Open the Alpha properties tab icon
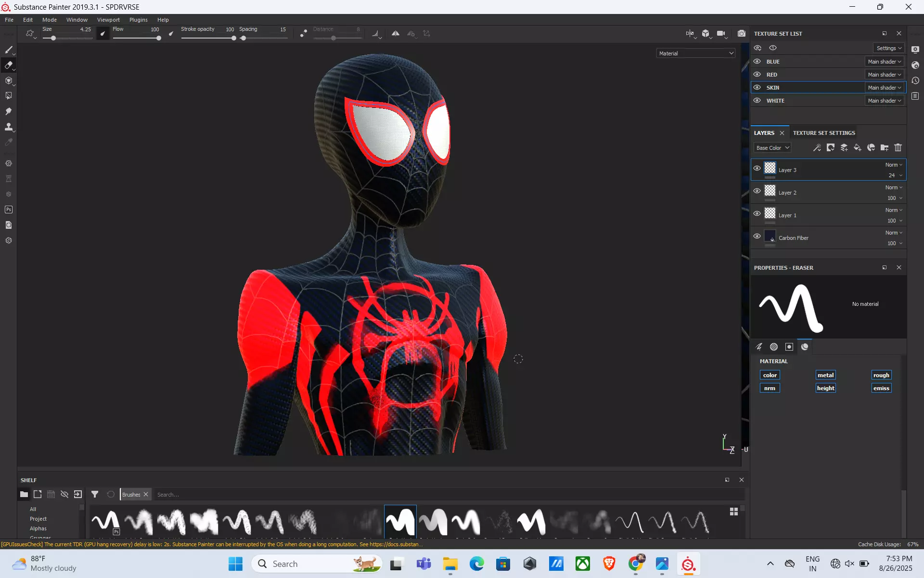 (774, 347)
